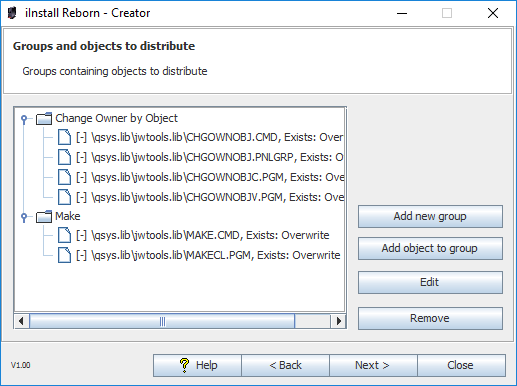Click the file icon beside CHGOWNOBJ.PNLGRP
The image size is (517, 386).
[x=64, y=157]
